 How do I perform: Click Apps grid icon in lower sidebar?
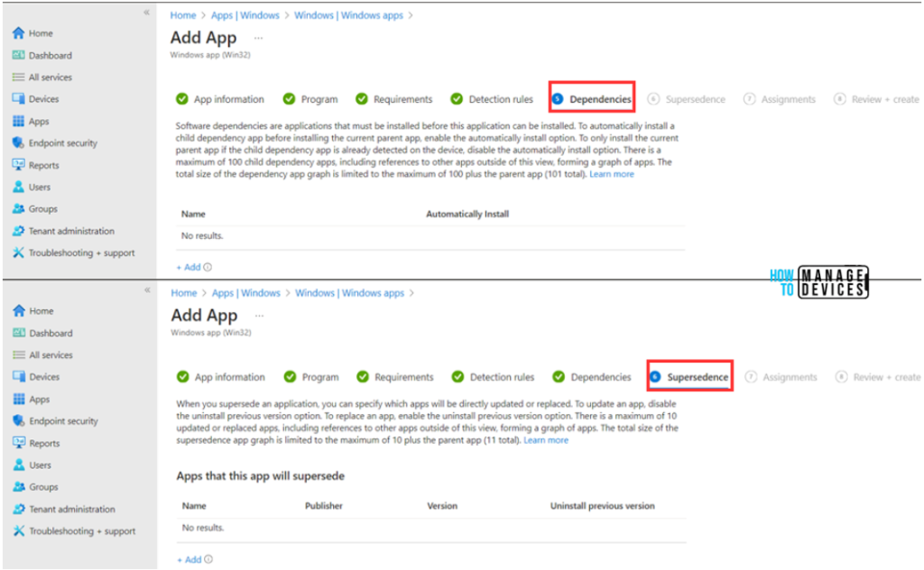19,400
